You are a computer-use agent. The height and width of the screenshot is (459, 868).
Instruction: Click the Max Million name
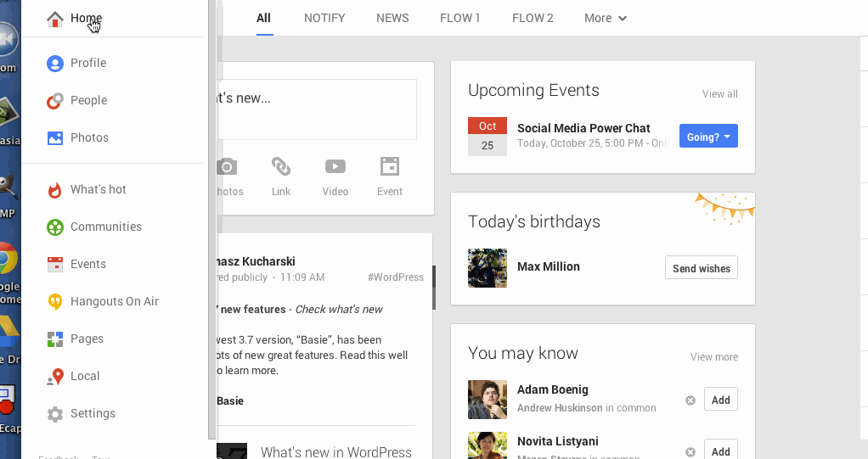point(549,266)
